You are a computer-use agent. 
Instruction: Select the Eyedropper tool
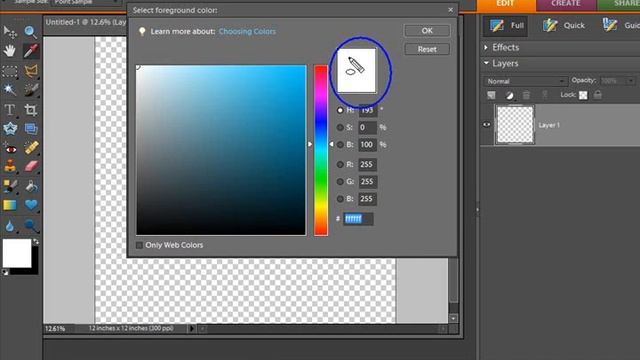31,51
